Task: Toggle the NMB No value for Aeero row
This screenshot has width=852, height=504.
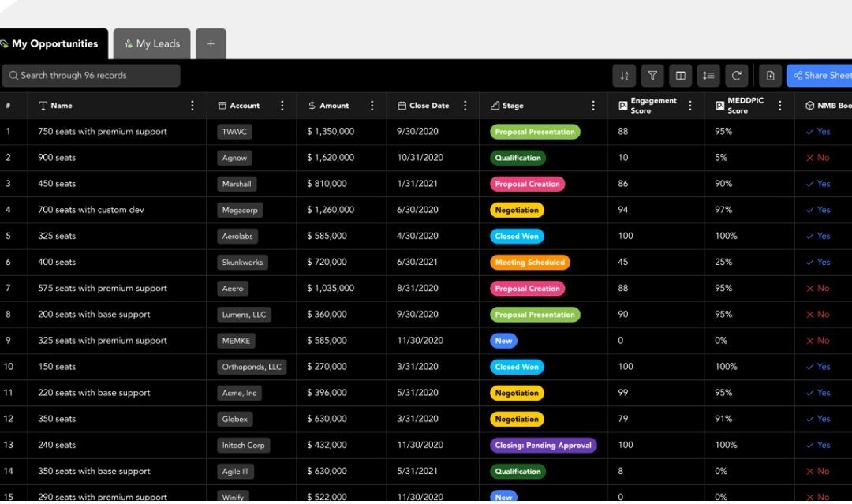Action: [818, 288]
